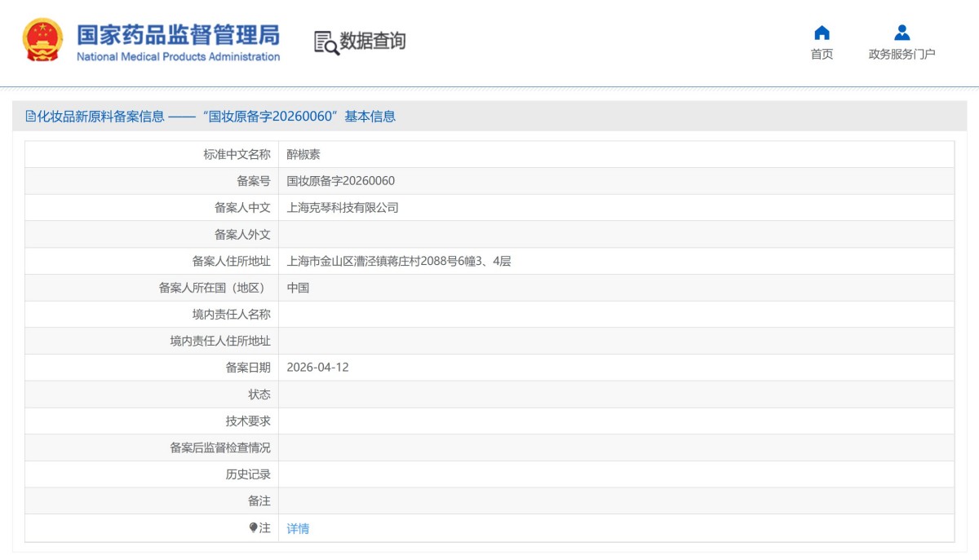Click the 备案日期 value 2026-04-12
This screenshot has height=560, width=979.
317,367
